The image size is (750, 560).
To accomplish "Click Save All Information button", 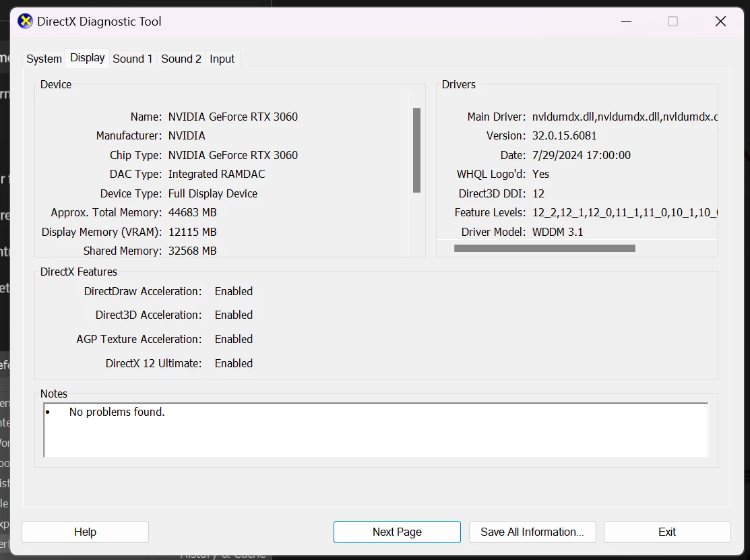I will click(532, 532).
